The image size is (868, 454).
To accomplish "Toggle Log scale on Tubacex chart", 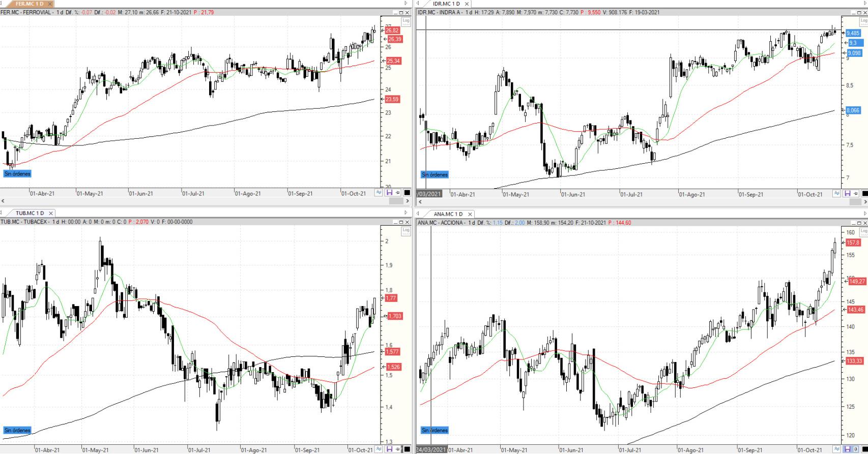I will pos(406,231).
